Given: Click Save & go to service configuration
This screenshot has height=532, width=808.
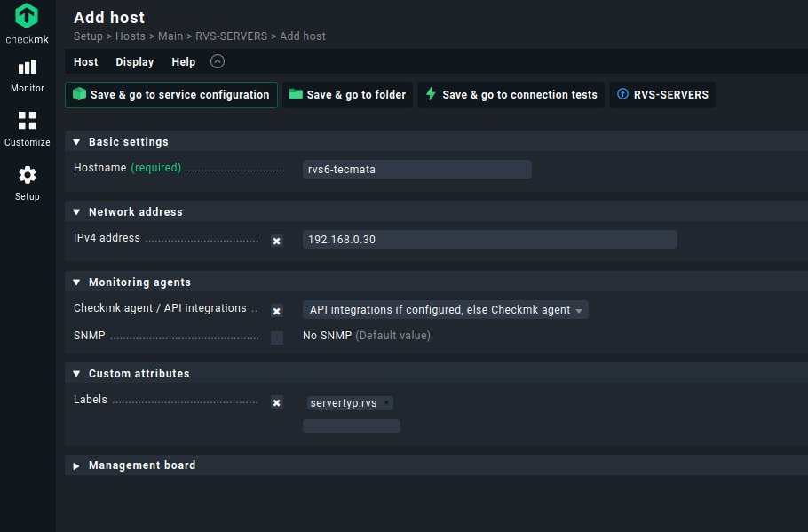Looking at the screenshot, I should coord(171,95).
